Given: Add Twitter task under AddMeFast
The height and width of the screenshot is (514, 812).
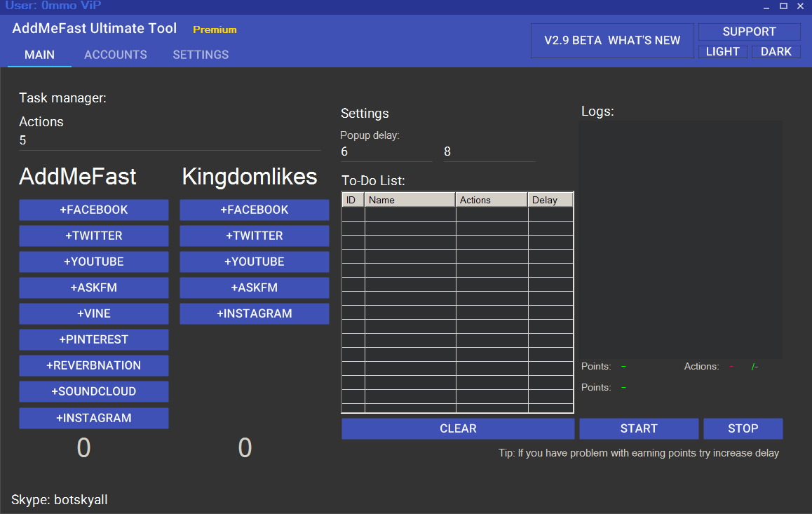Looking at the screenshot, I should [94, 236].
